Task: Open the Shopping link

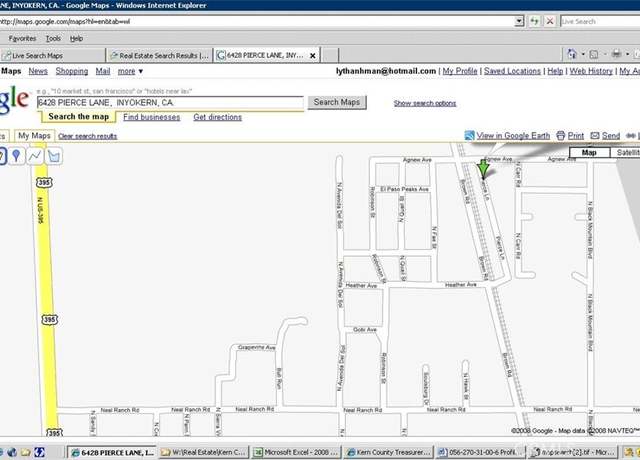Action: (x=72, y=71)
